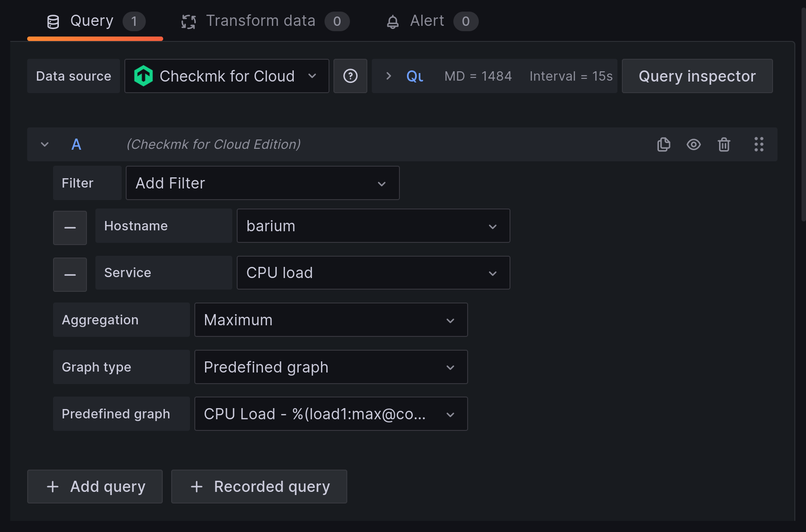Image resolution: width=806 pixels, height=532 pixels.
Task: Open the Query inspector
Action: click(696, 76)
